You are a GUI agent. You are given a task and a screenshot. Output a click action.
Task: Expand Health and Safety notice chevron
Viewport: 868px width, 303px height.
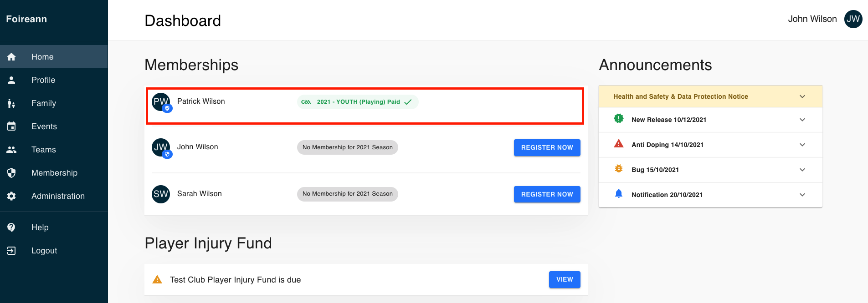point(802,96)
